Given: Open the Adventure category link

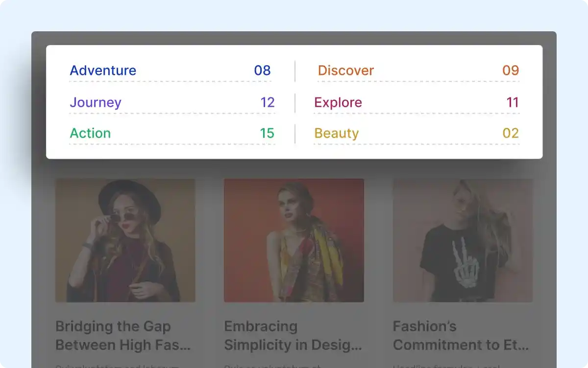Looking at the screenshot, I should pyautogui.click(x=103, y=70).
